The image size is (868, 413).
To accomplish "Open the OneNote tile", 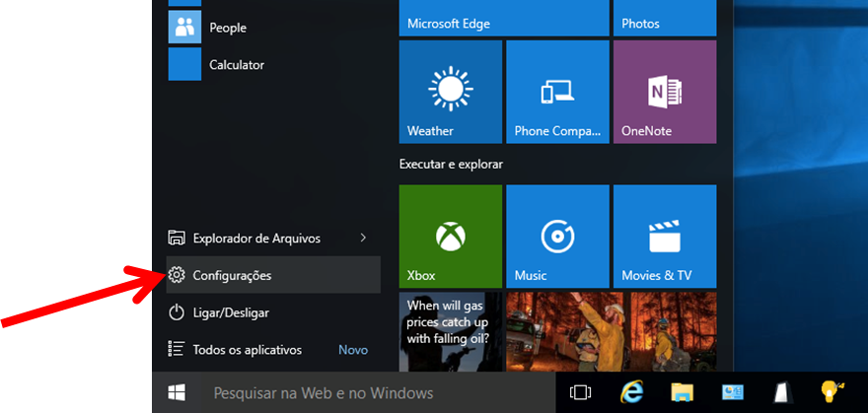I will [665, 92].
